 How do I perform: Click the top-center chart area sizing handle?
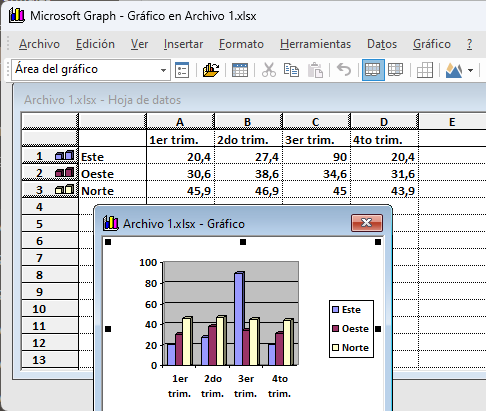(243, 242)
